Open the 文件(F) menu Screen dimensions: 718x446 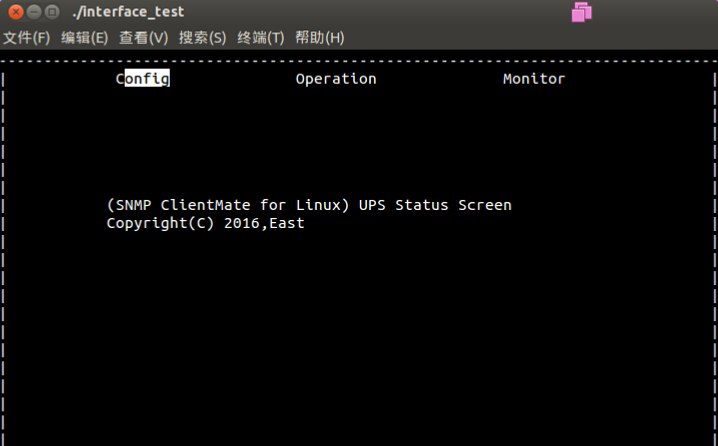click(x=26, y=38)
